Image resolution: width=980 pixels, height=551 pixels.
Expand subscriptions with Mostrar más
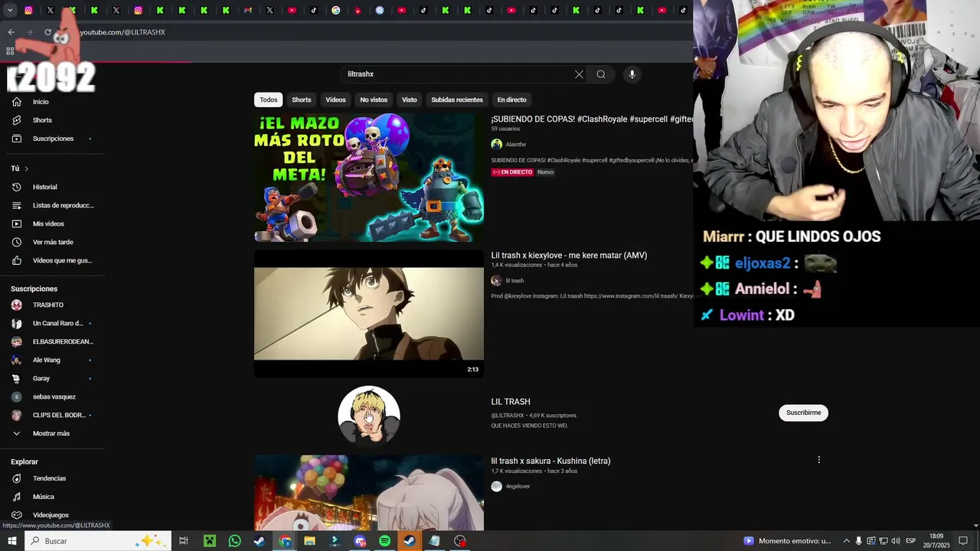coord(52,433)
